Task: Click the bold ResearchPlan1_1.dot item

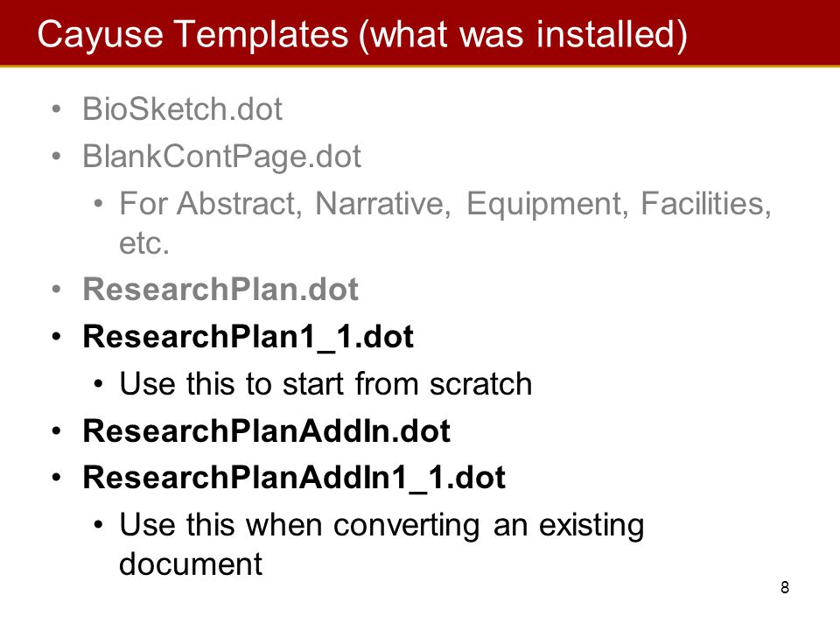Action: [x=248, y=338]
